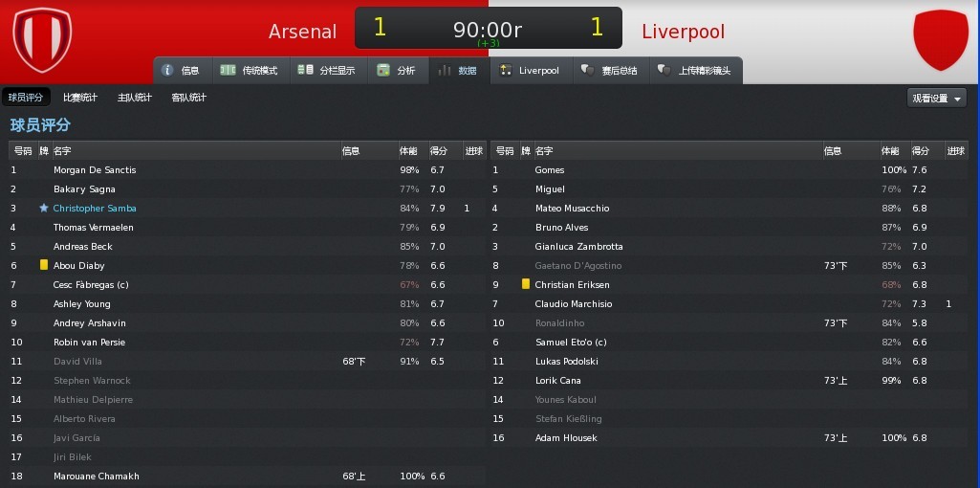The height and width of the screenshot is (488, 980).
Task: Click the Liverpool red shield crest
Action: tap(941, 39)
